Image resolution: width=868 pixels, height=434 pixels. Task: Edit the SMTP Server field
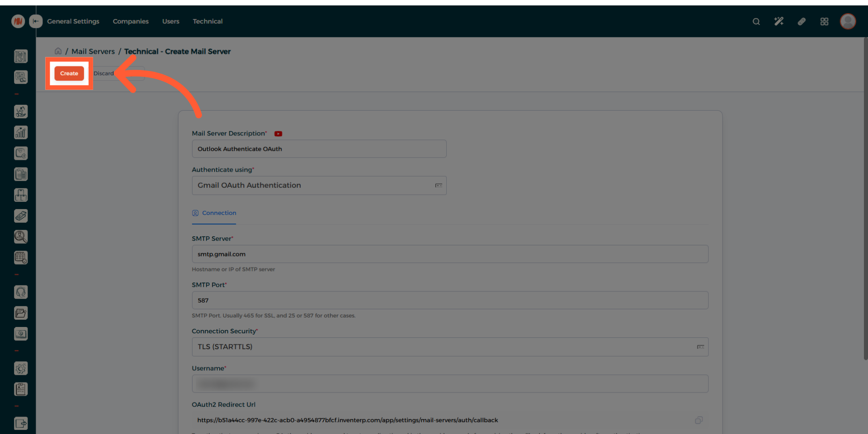450,254
